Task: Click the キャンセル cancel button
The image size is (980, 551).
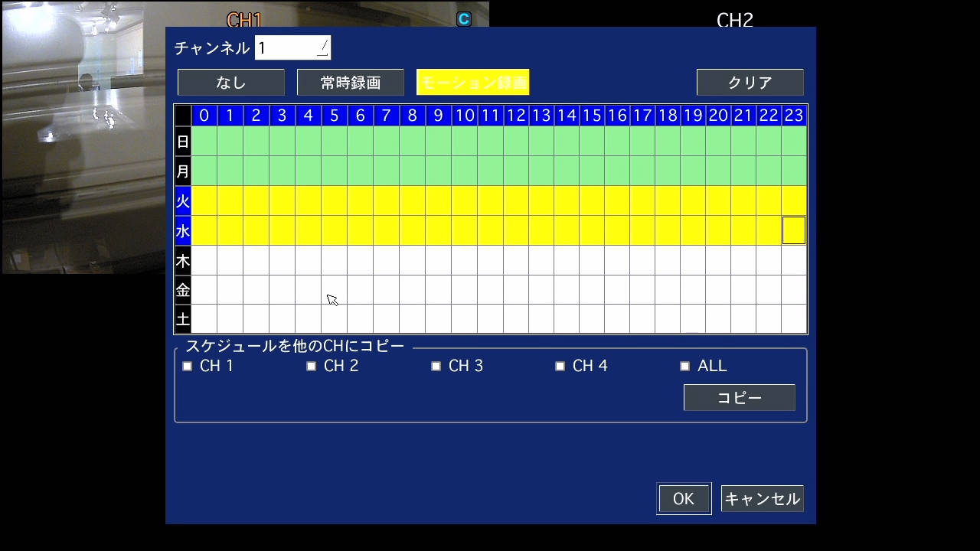Action: point(763,499)
